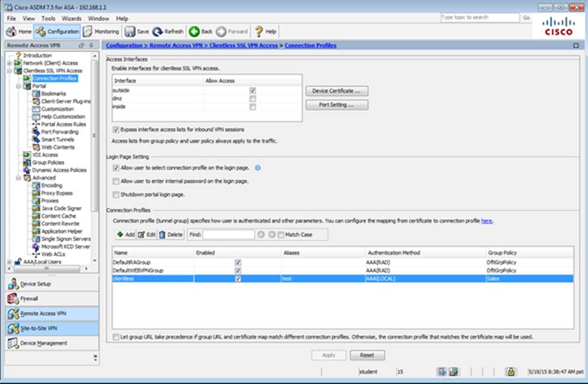Check Allow Access for the dmz interface
This screenshot has height=384, width=588.
(253, 98)
